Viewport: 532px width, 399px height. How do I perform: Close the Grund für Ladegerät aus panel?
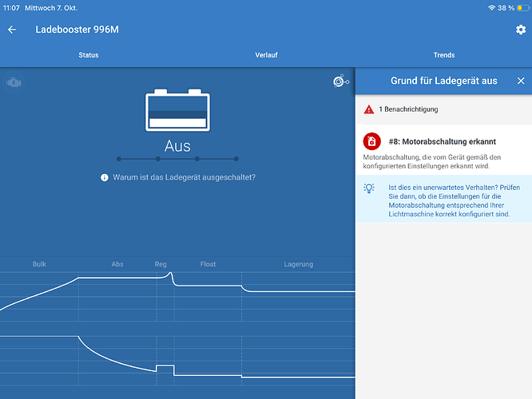point(521,81)
